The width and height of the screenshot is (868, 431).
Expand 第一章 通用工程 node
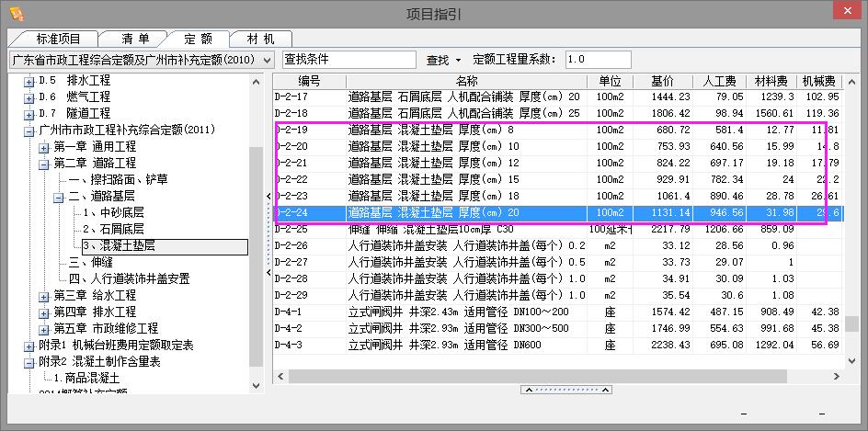(x=44, y=148)
